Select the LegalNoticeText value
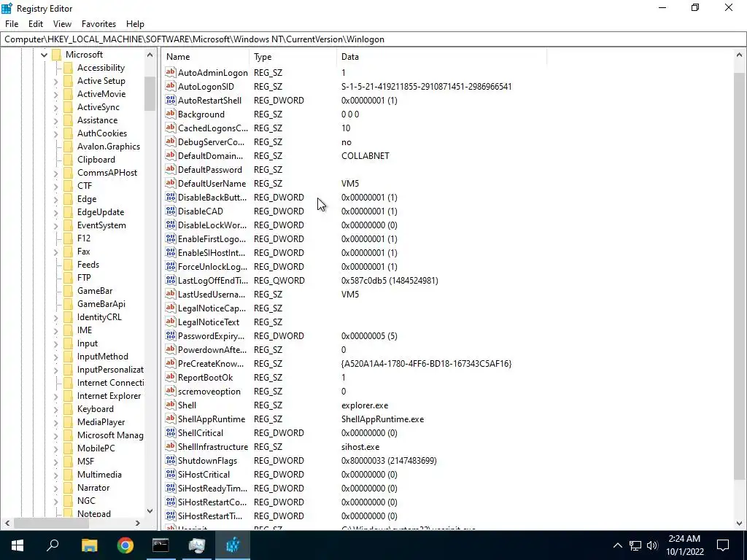Viewport: 747px width, 560px height. (209, 322)
